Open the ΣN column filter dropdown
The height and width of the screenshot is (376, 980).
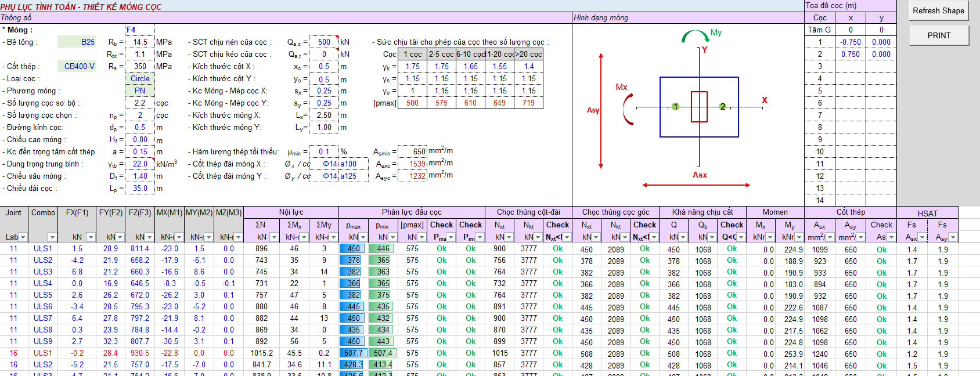click(x=275, y=237)
